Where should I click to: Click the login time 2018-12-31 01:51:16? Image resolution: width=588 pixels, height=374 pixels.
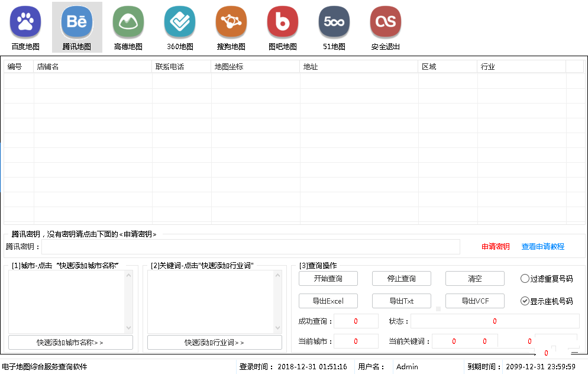[x=312, y=367]
